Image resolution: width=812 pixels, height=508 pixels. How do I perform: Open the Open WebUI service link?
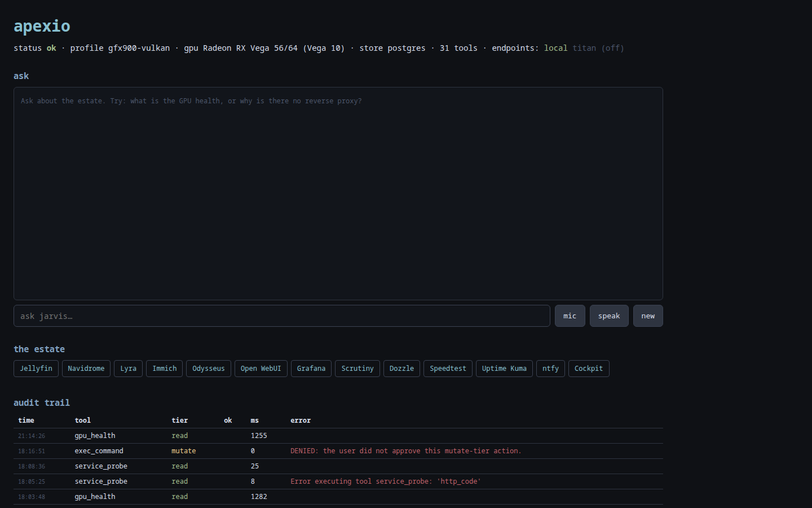pos(261,369)
